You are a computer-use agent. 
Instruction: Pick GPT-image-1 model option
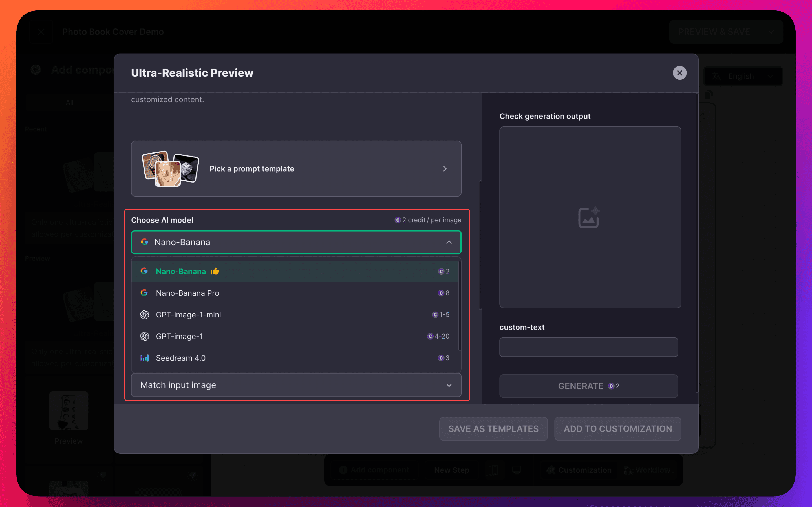coord(179,336)
